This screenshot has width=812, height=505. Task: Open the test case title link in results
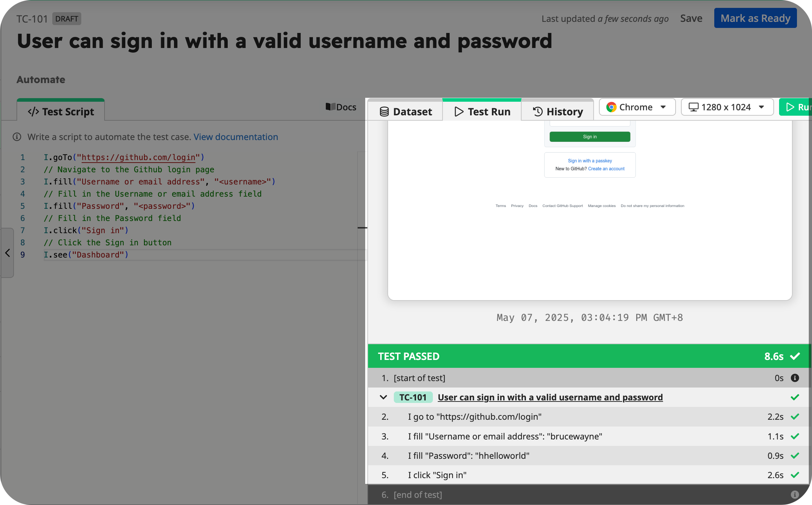tap(550, 397)
